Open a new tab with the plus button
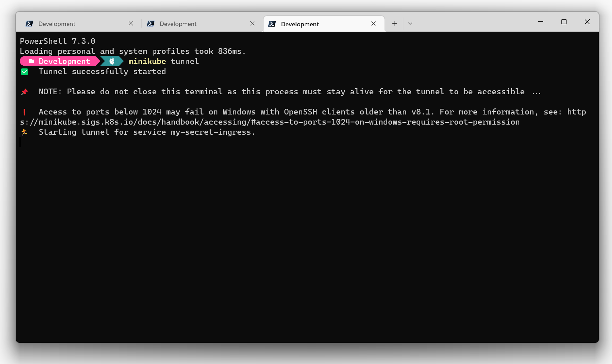The height and width of the screenshot is (364, 612). [395, 24]
